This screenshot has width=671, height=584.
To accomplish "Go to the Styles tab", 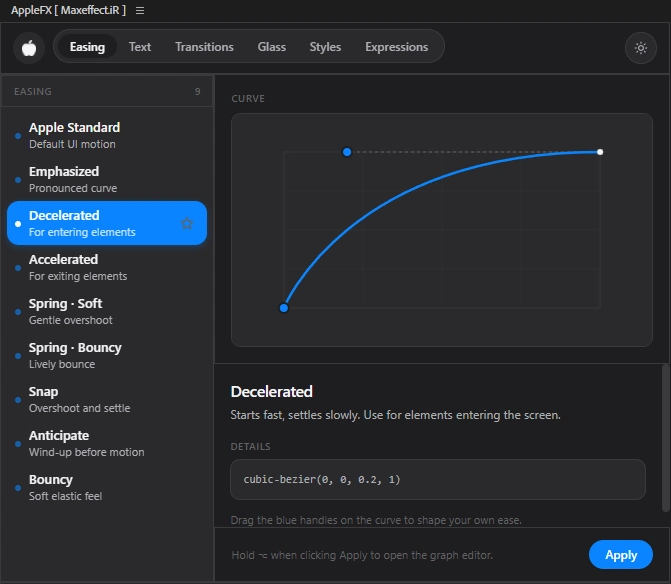I will [325, 47].
